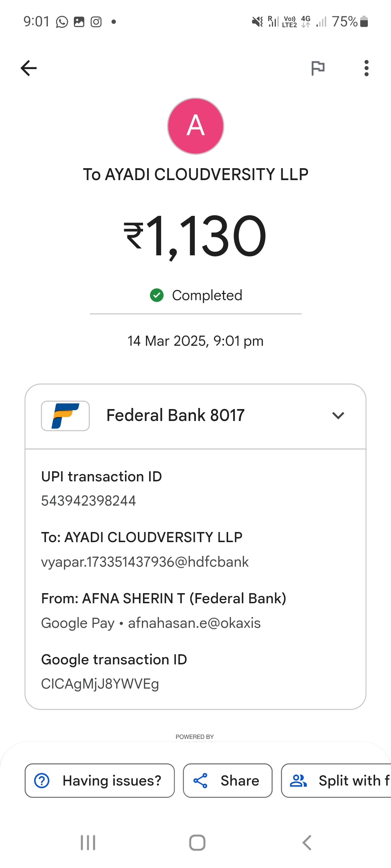Tap the Google transaction ID CICAgMjJ8YWVEg
This screenshot has width=391, height=868.
[100, 684]
